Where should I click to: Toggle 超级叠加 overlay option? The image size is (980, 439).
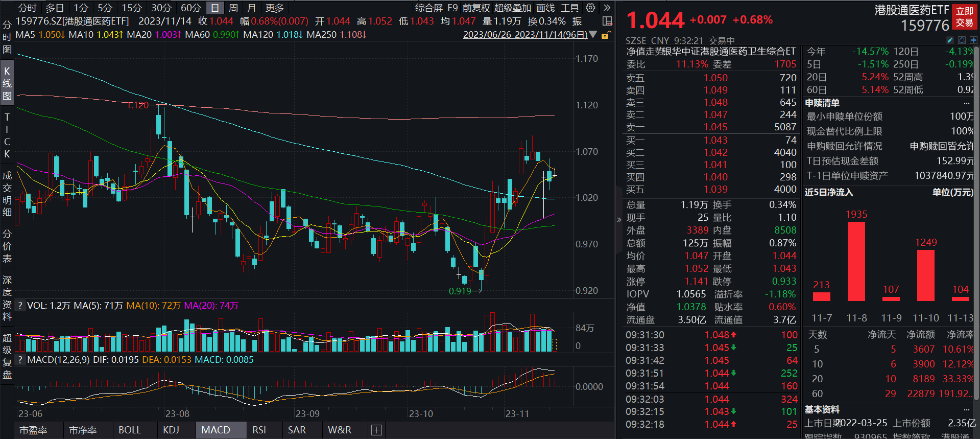click(x=512, y=8)
